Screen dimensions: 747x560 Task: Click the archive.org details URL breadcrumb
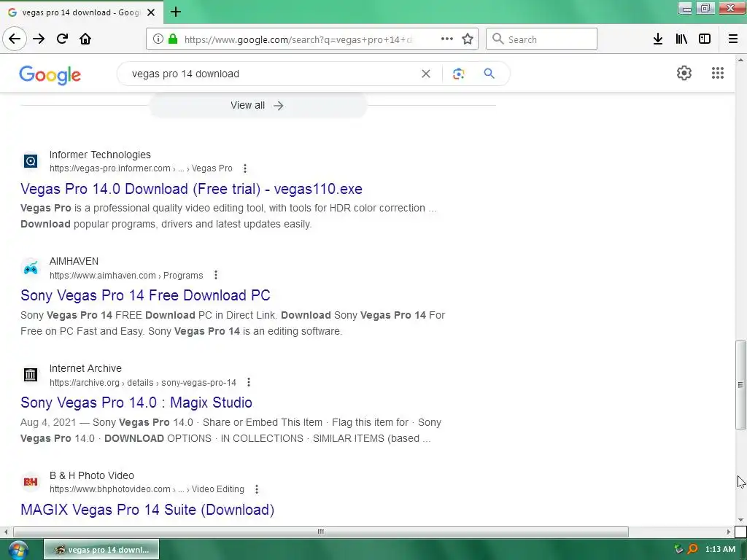(x=143, y=382)
